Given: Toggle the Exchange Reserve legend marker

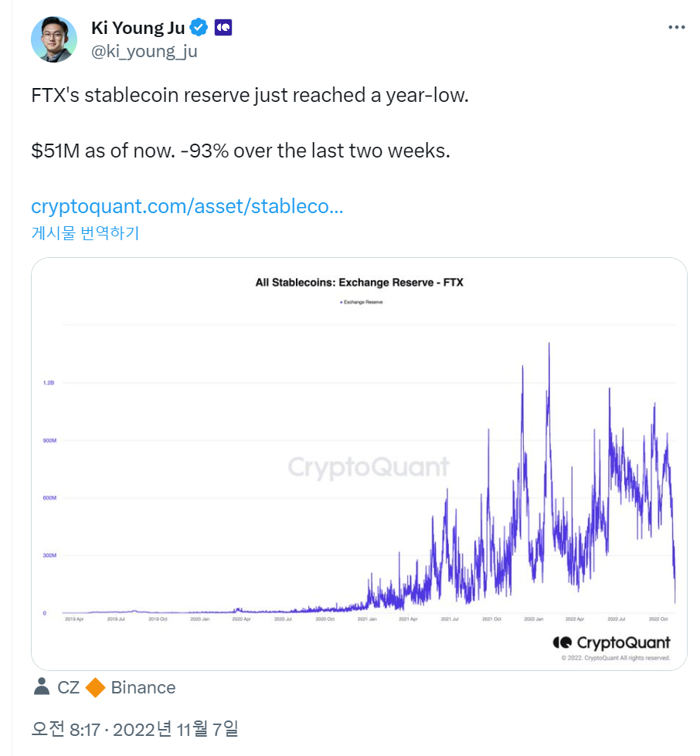Looking at the screenshot, I should point(341,303).
